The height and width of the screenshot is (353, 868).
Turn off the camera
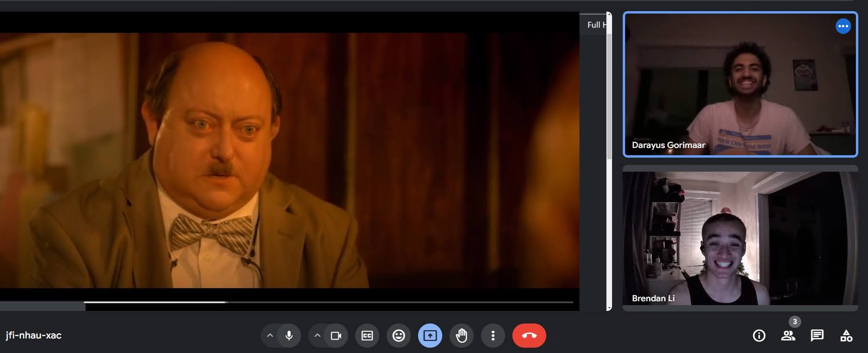[336, 336]
